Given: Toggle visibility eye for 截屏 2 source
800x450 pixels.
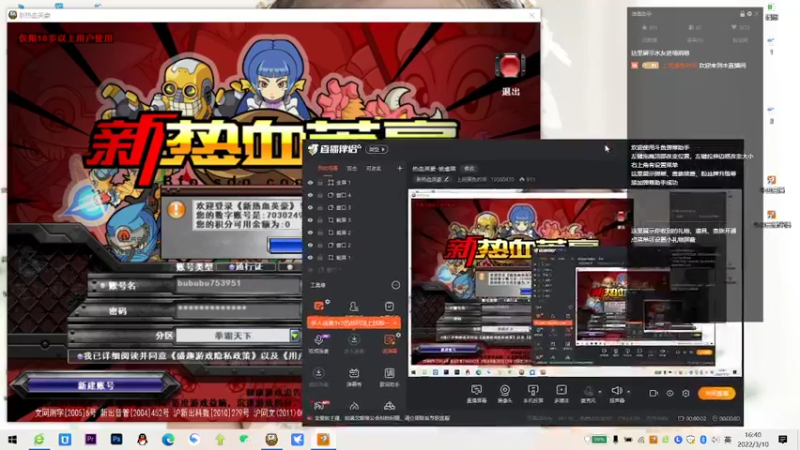Looking at the screenshot, I should click(x=310, y=233).
